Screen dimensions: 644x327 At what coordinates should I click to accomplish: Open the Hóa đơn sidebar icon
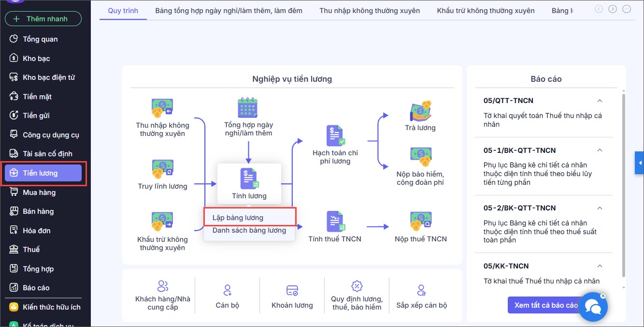click(x=14, y=231)
